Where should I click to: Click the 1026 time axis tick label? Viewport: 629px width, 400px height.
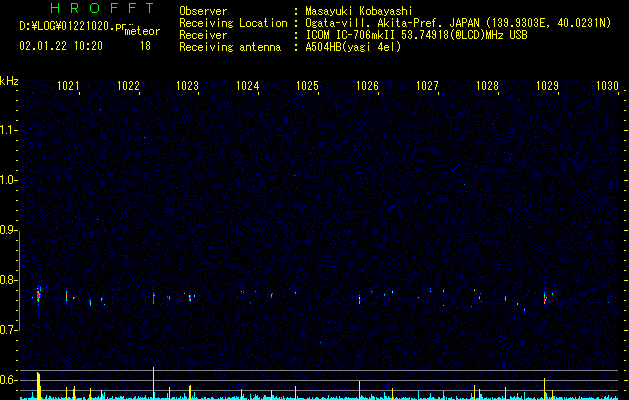click(x=367, y=86)
